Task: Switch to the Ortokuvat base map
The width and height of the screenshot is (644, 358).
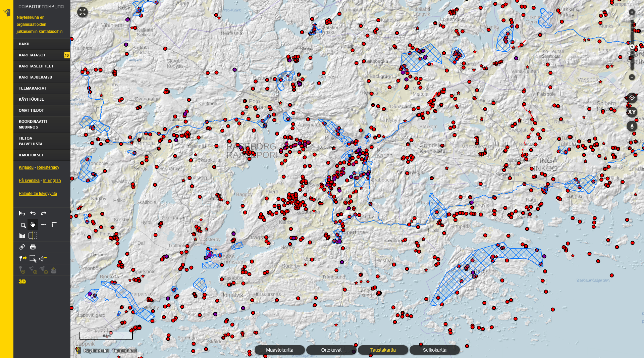Action: coord(331,350)
